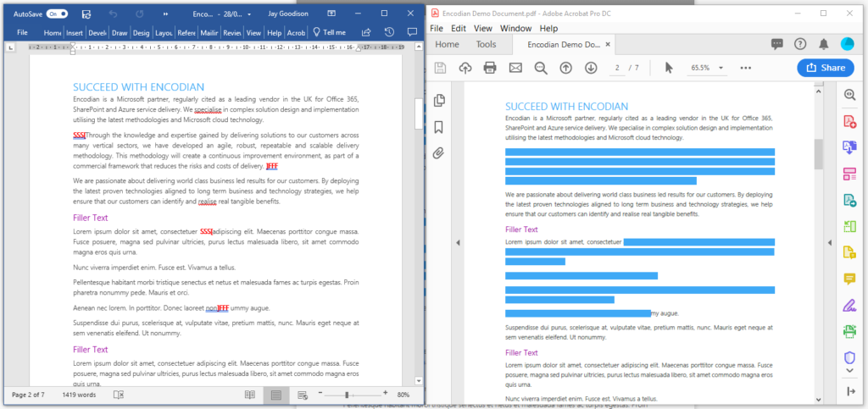Click the Tell me lightbulb in Word
868x409 pixels.
point(317,33)
